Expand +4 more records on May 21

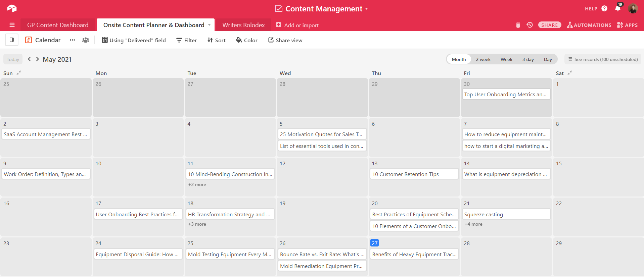point(473,224)
